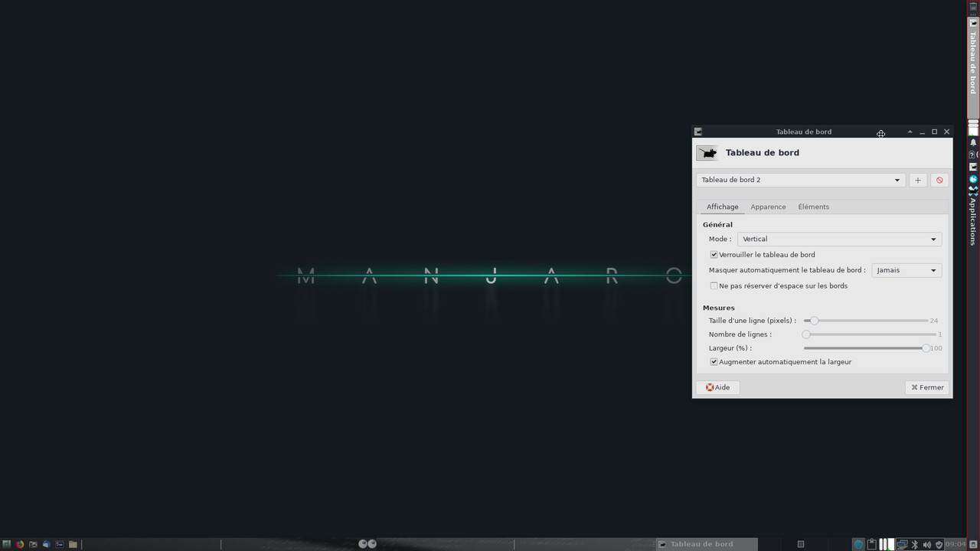980x551 pixels.
Task: Click the Aide help button
Action: [x=717, y=387]
